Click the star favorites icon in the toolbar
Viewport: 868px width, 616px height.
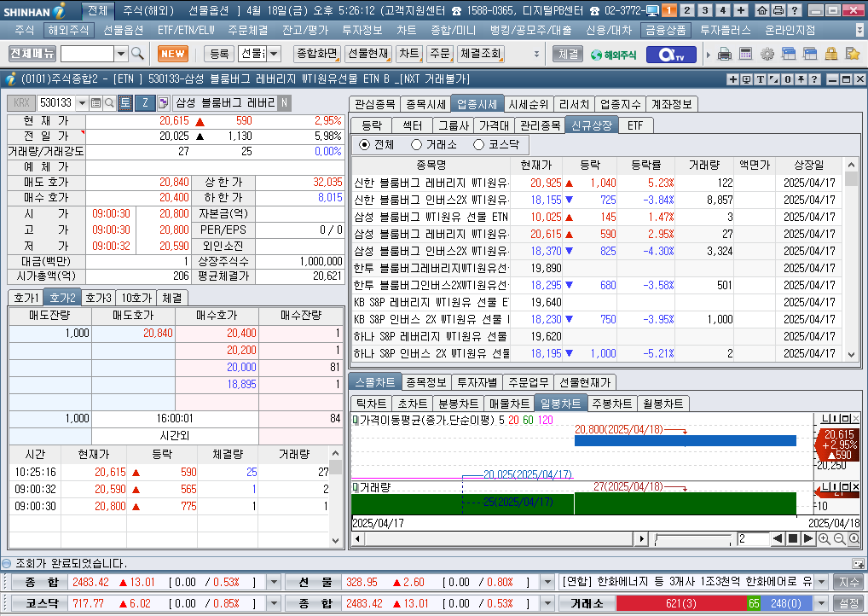click(x=853, y=54)
